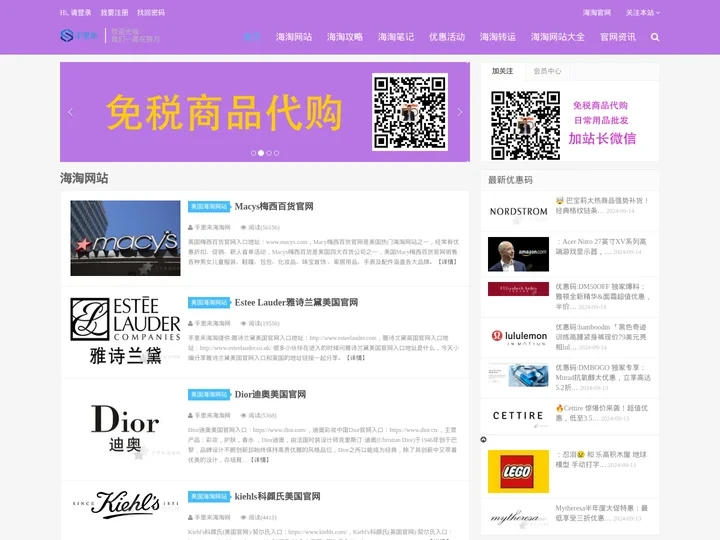
Task: Switch to the 加关注 tab
Action: [x=502, y=71]
